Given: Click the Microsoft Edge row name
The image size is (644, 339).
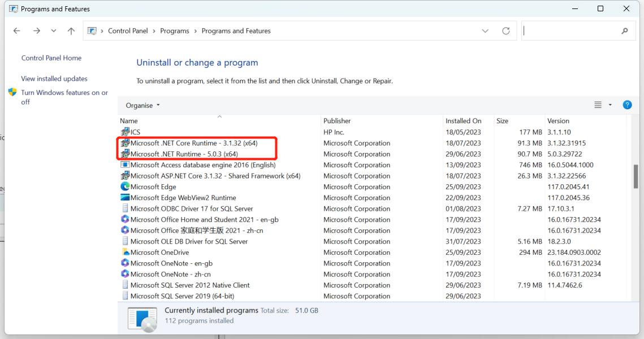Looking at the screenshot, I should (x=153, y=187).
